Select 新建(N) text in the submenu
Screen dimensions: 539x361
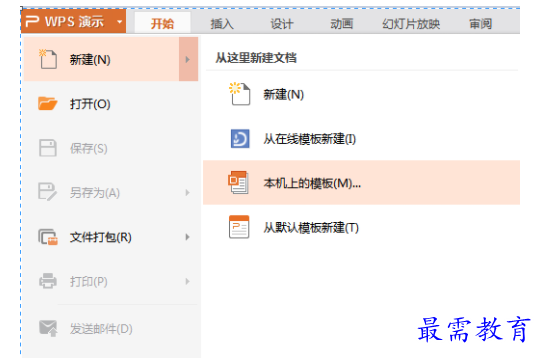click(284, 94)
